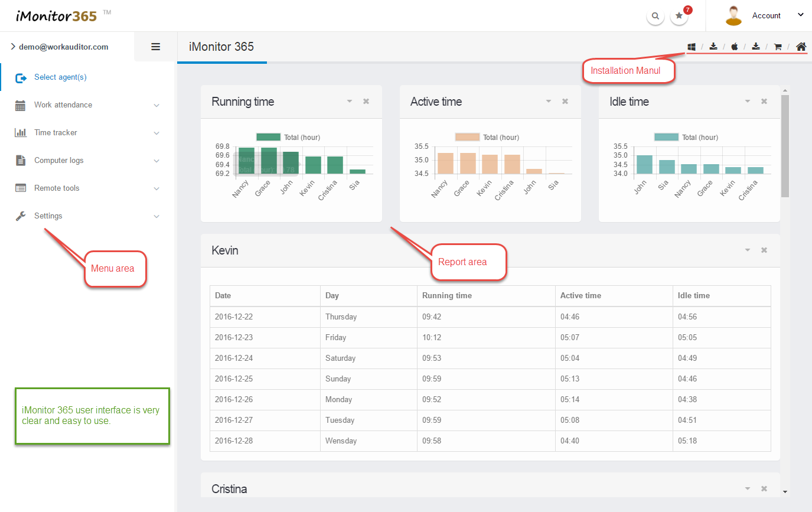Expand Settings chevron
This screenshot has height=512, width=812.
pyautogui.click(x=156, y=217)
